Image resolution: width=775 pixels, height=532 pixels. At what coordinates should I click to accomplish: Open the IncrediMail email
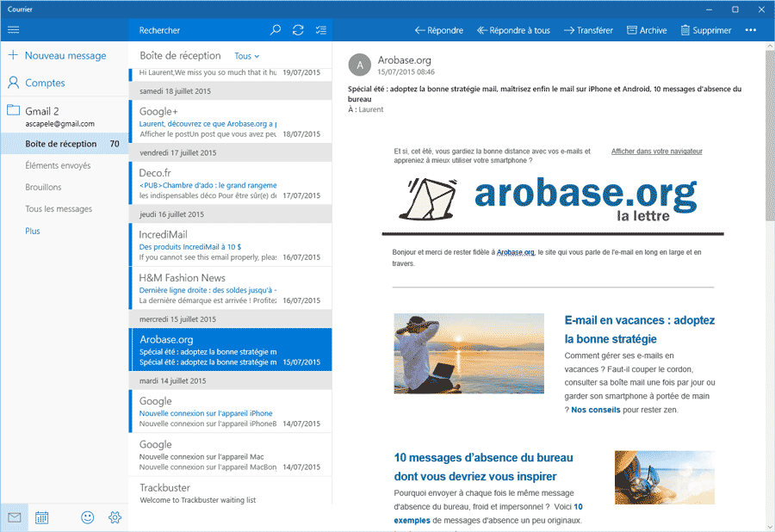click(230, 245)
